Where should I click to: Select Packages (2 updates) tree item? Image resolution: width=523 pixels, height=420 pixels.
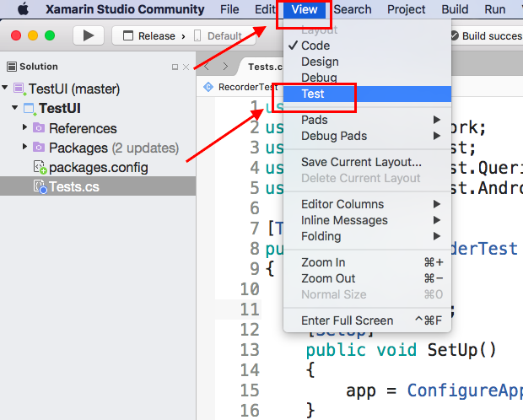click(114, 148)
